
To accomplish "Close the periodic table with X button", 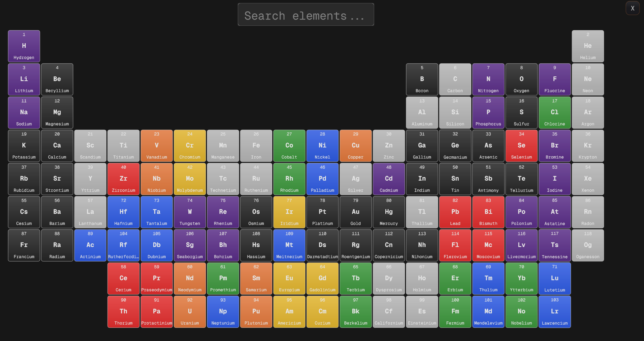I will (x=632, y=8).
